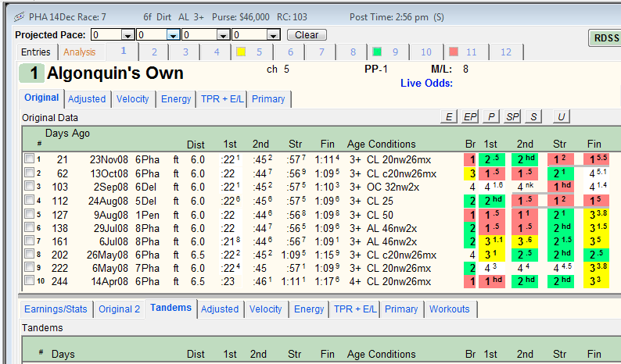
Task: Open upper TPR + E/L tab
Action: point(222,99)
